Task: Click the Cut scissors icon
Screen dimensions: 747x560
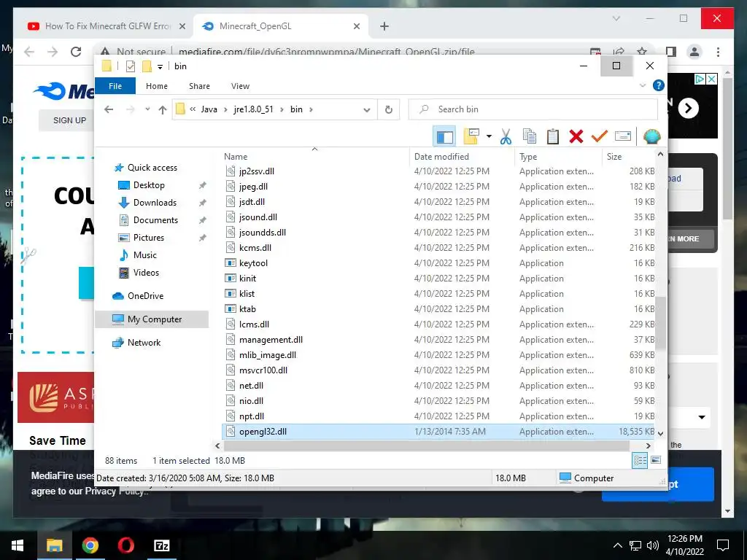Action: (506, 136)
